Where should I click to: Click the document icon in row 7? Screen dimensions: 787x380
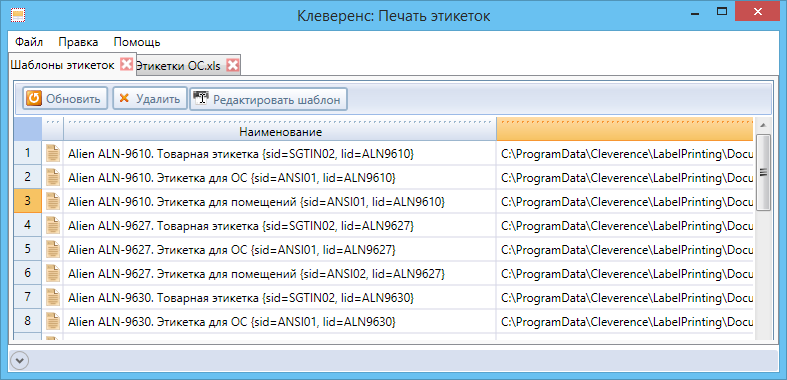point(52,298)
